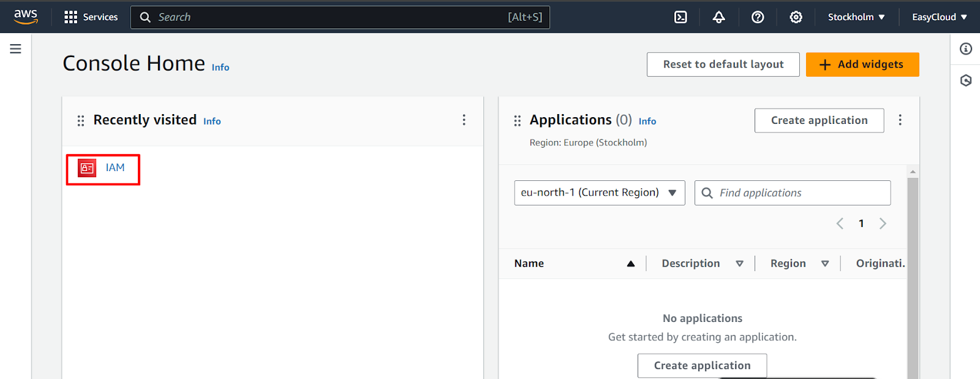Click the lower Create application button
Viewport: 980px width, 379px height.
tap(702, 366)
